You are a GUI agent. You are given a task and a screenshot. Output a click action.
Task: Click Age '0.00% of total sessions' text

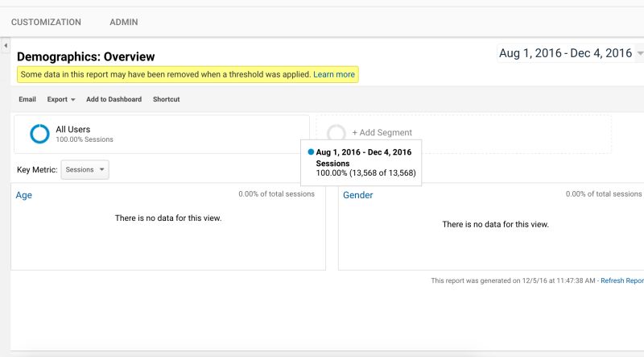click(276, 193)
